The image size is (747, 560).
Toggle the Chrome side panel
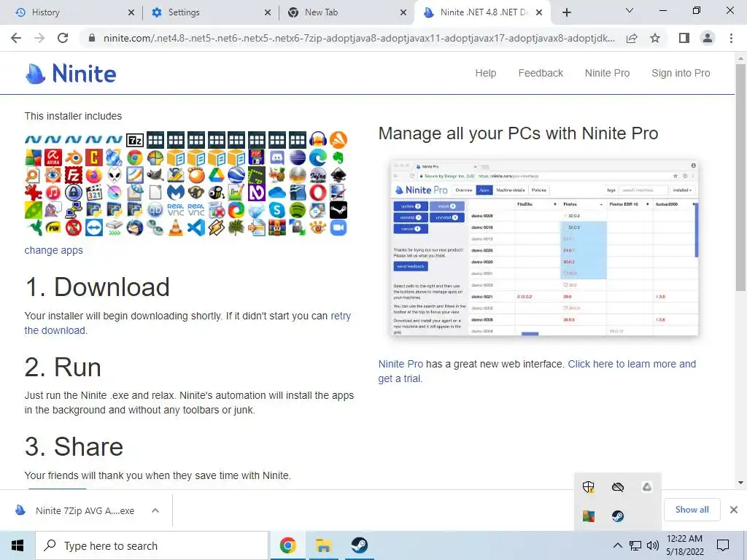pos(684,38)
